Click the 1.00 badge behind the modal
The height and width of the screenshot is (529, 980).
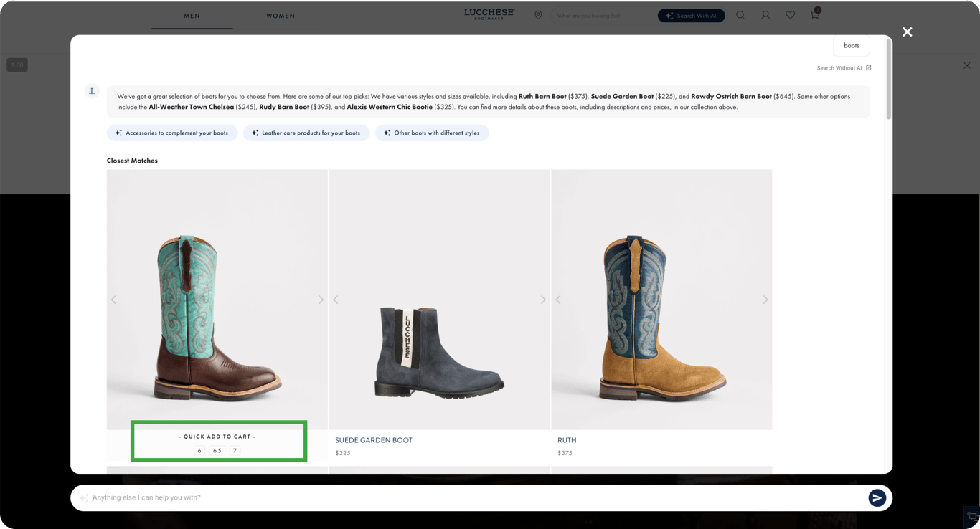(17, 65)
